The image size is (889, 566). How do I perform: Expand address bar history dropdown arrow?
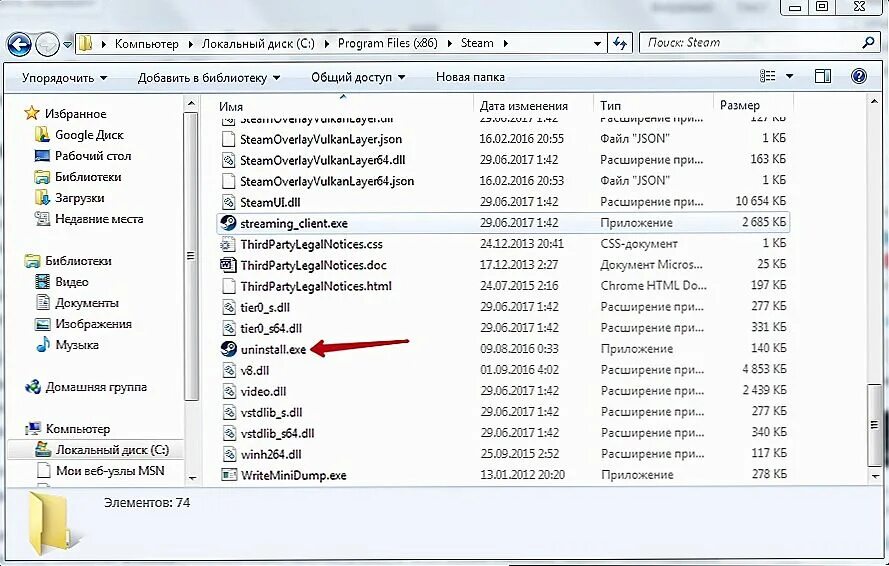[597, 44]
